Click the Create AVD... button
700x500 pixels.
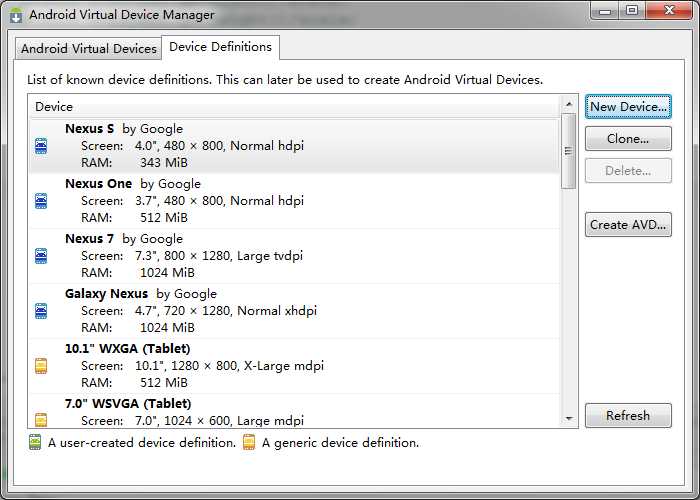628,225
